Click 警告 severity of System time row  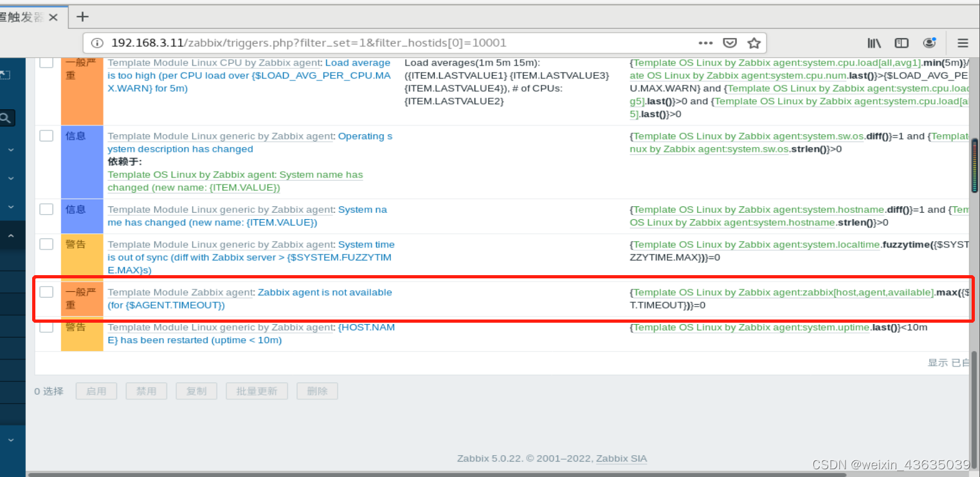(82, 258)
